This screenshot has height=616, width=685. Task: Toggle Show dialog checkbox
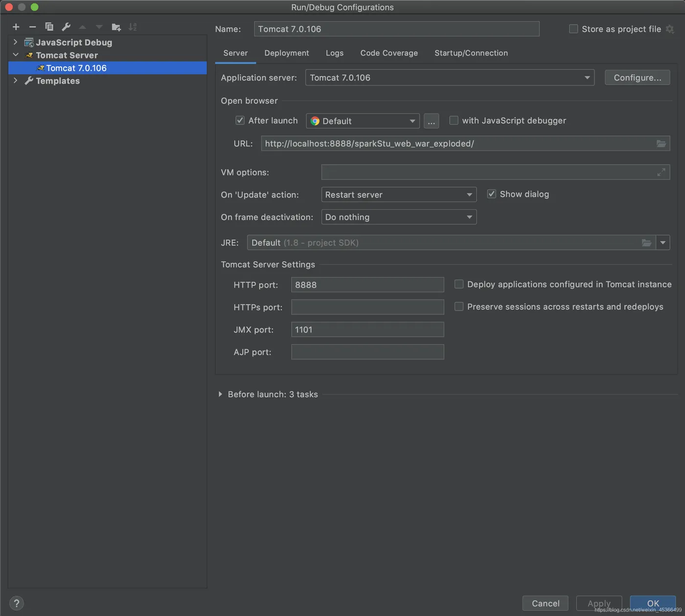coord(491,194)
